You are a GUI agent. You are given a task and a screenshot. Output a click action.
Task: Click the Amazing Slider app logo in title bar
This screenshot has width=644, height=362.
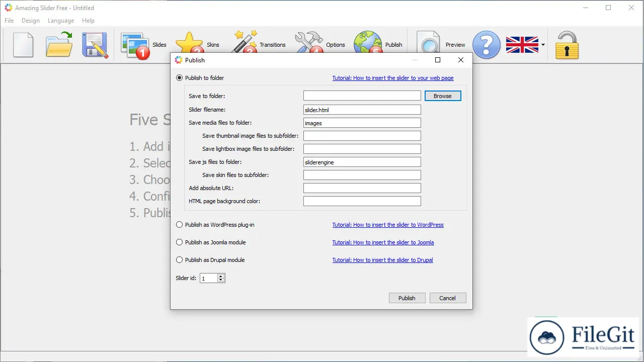pyautogui.click(x=9, y=8)
